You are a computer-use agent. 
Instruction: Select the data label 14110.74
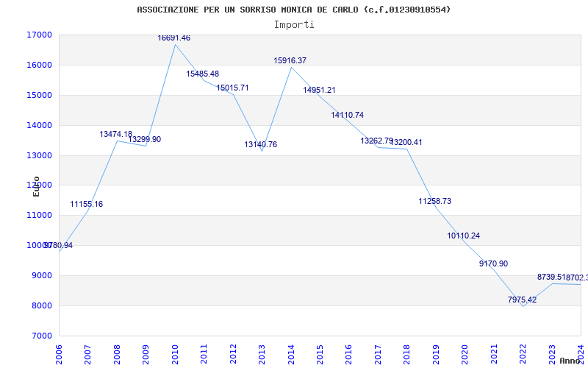pyautogui.click(x=347, y=116)
